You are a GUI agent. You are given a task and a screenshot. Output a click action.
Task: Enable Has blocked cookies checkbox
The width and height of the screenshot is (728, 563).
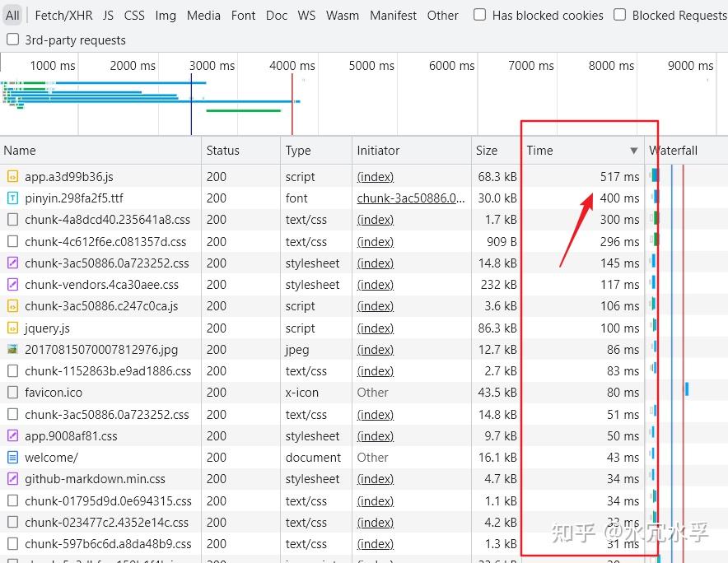(x=479, y=15)
